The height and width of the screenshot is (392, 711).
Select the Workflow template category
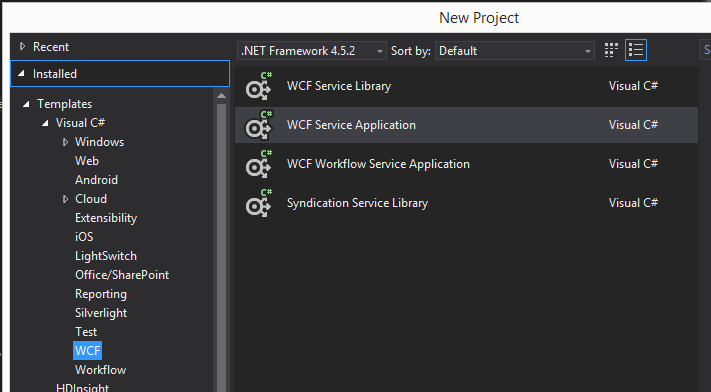point(100,370)
